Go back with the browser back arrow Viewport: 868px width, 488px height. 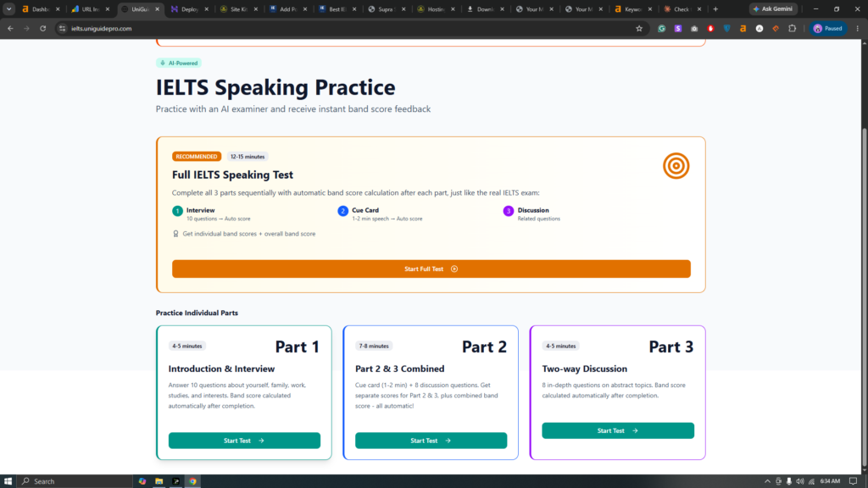tap(10, 28)
